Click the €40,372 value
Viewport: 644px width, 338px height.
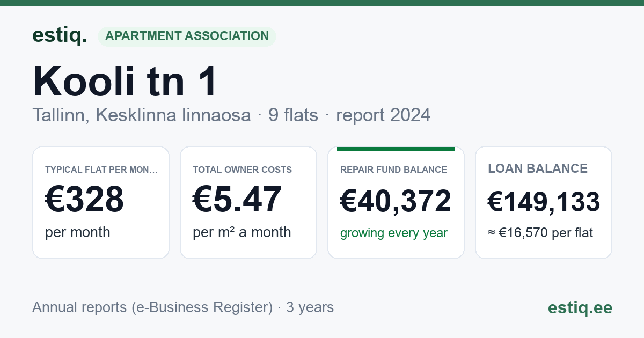point(396,202)
